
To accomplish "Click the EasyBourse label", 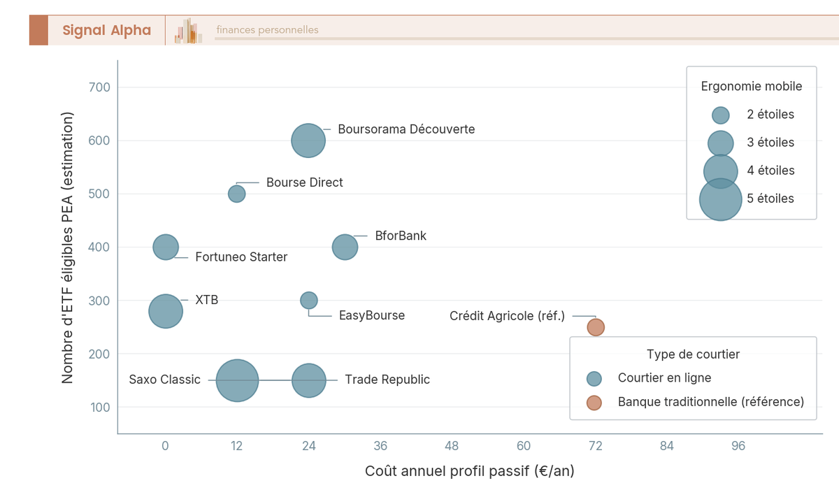I will 371,315.
